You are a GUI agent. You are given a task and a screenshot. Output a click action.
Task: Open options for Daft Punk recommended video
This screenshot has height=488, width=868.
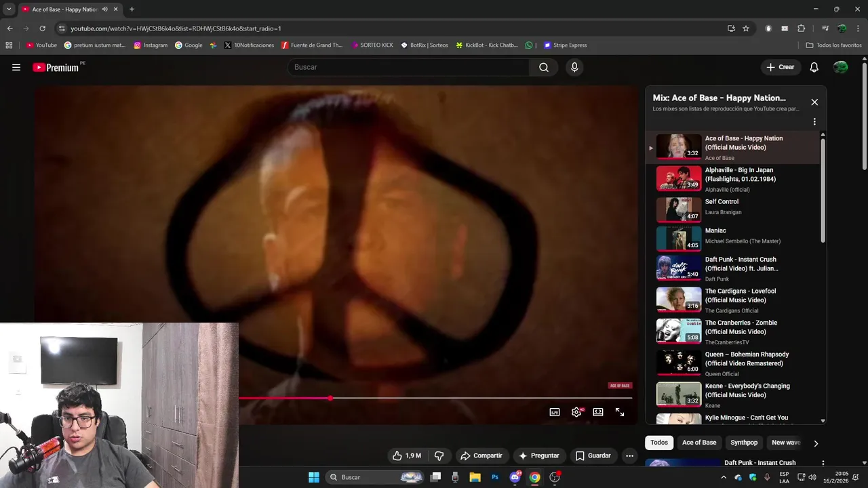[823, 464]
